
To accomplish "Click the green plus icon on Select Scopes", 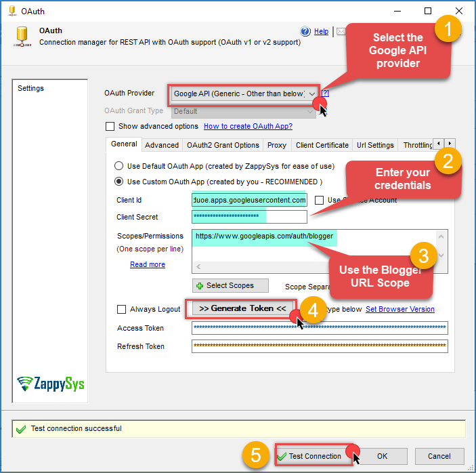I will click(x=199, y=286).
